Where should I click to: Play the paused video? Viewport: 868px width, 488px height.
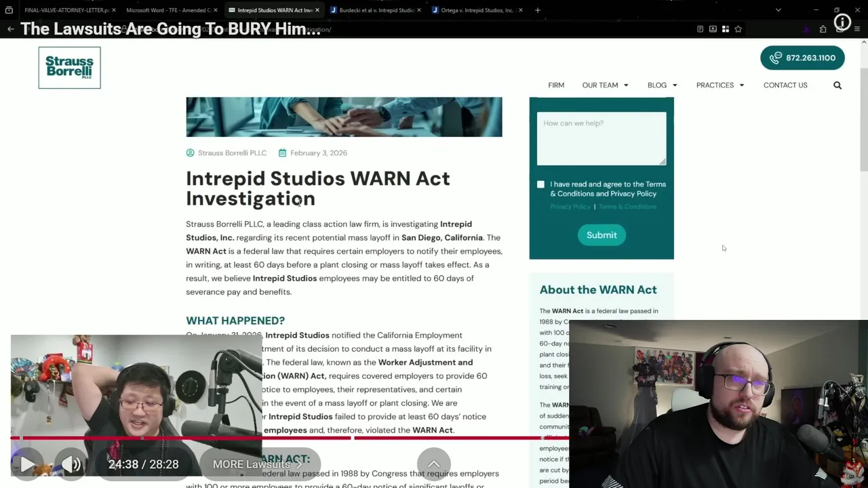[x=27, y=464]
